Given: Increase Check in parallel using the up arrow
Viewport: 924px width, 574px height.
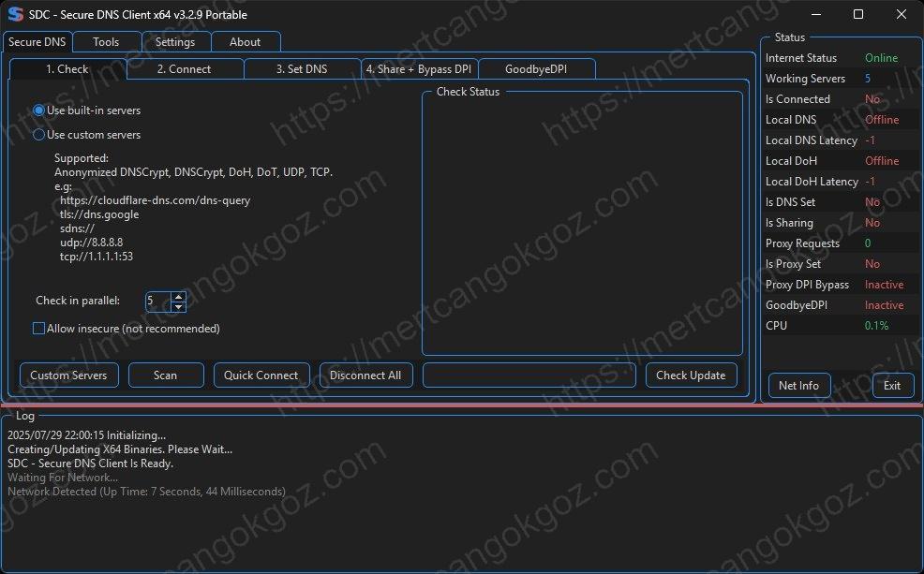Looking at the screenshot, I should 176,297.
